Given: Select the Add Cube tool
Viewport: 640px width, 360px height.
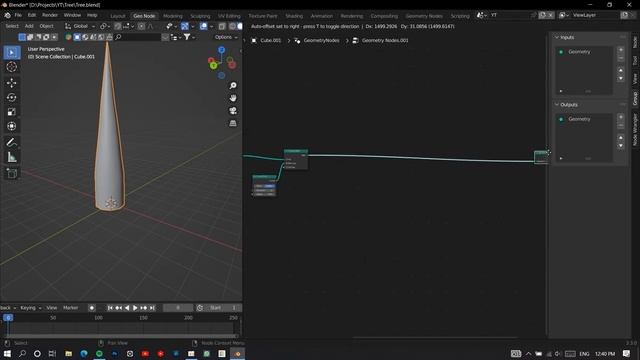Looking at the screenshot, I should [11, 173].
